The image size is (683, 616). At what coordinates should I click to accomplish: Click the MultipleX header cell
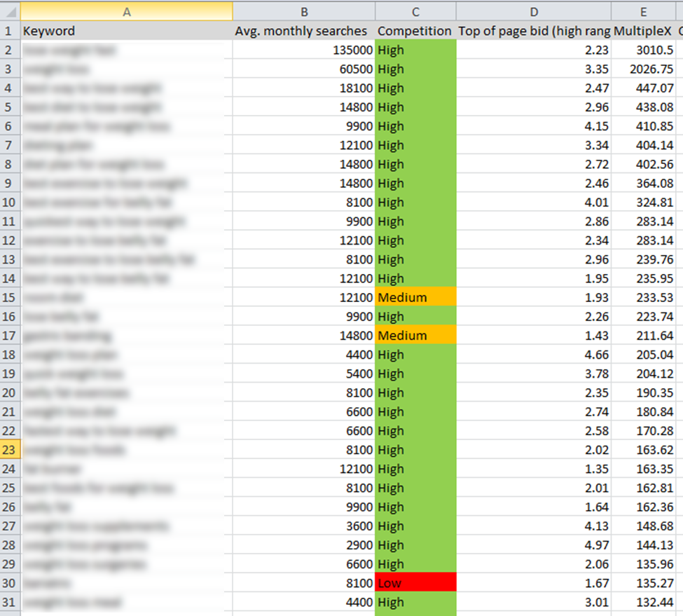click(x=643, y=31)
